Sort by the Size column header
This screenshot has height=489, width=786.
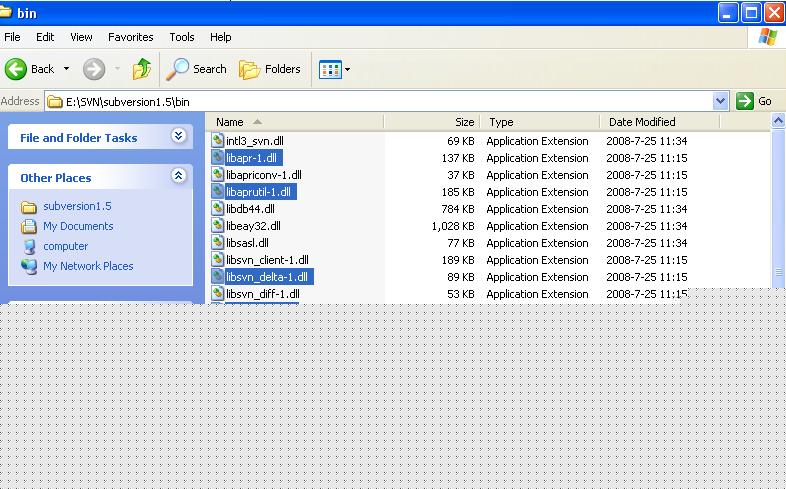[432, 122]
